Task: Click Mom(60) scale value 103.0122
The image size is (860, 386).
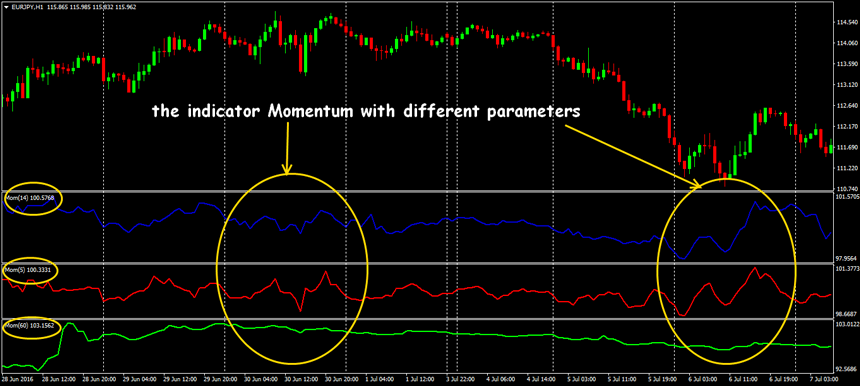Action: click(847, 325)
